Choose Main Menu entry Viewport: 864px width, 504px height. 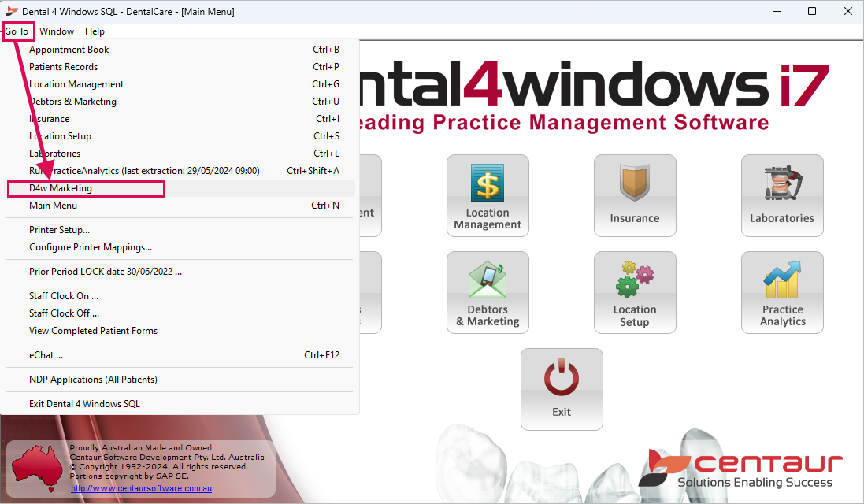click(x=180, y=206)
